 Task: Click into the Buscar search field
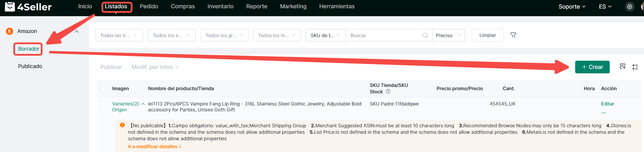[x=384, y=35]
